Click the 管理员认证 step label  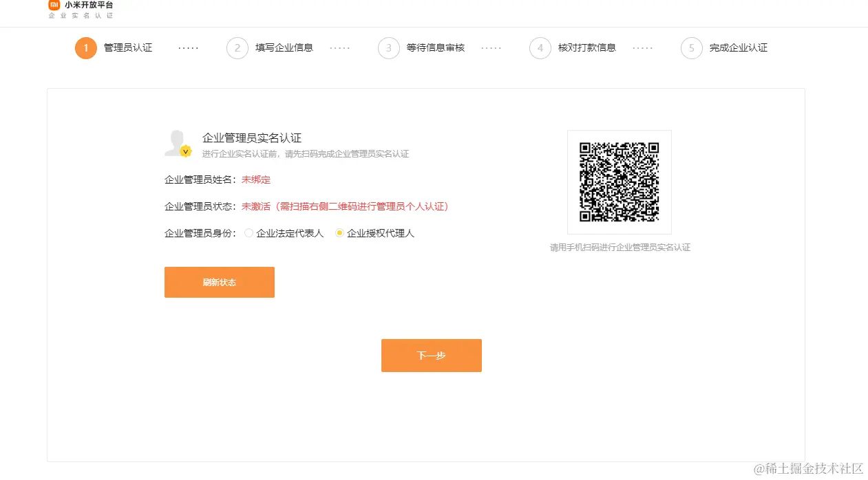coord(128,48)
